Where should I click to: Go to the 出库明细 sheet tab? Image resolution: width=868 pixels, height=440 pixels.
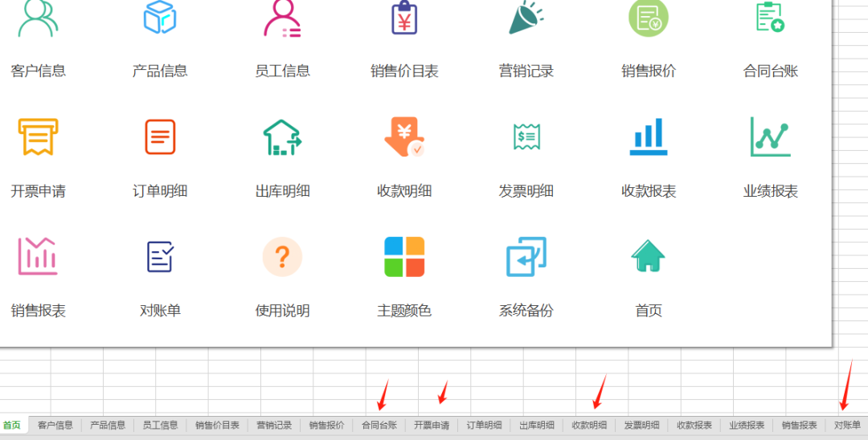click(x=536, y=425)
